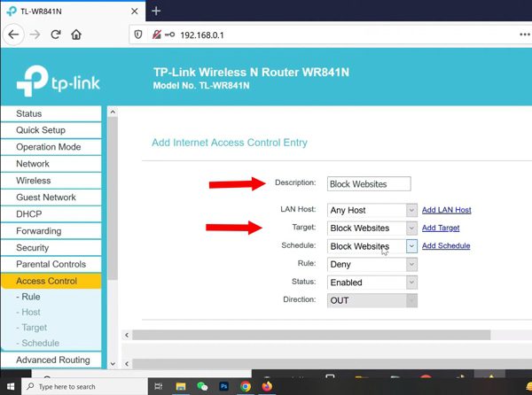Click the saved login key icon
Image resolution: width=532 pixels, height=395 pixels.
click(x=169, y=35)
